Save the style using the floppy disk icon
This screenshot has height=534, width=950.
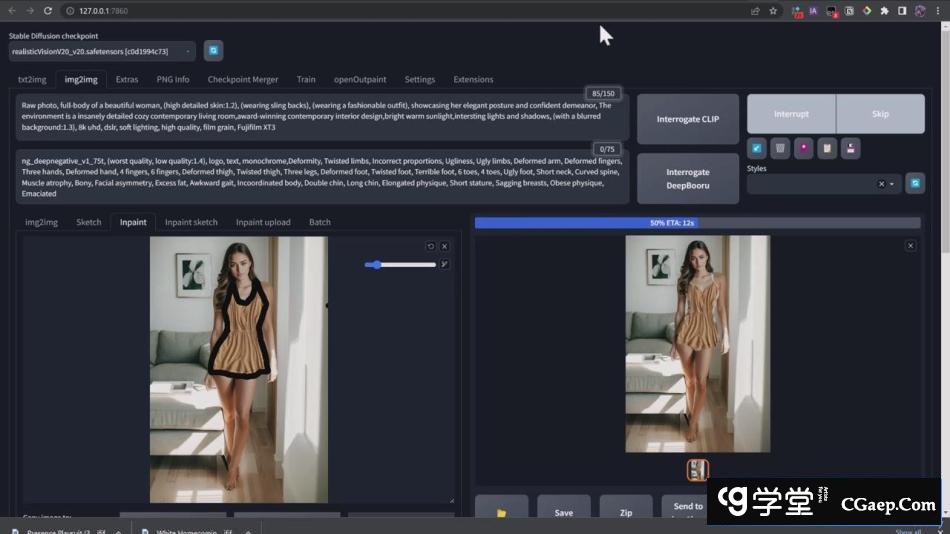point(849,148)
